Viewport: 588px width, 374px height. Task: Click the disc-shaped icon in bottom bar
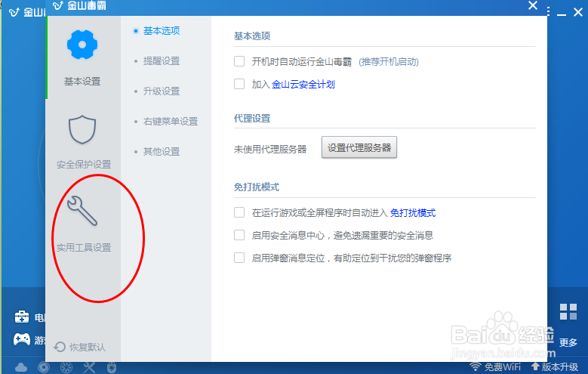point(44,367)
